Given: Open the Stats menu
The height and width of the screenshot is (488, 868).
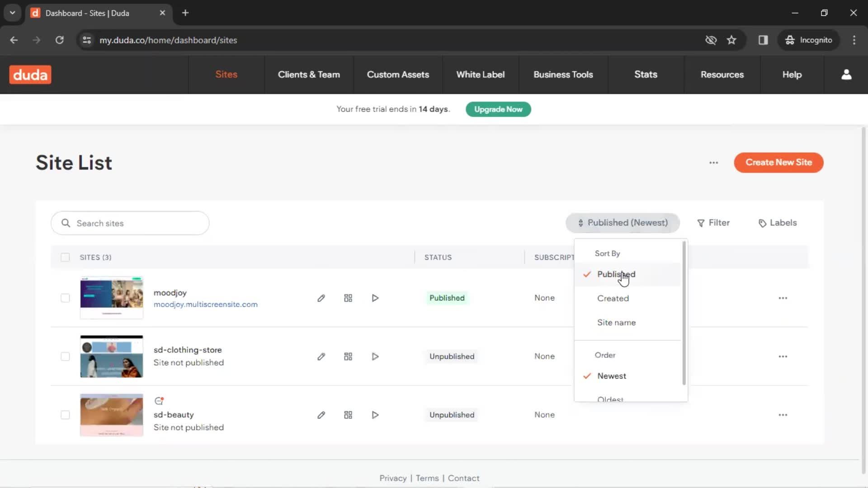Looking at the screenshot, I should pyautogui.click(x=646, y=75).
